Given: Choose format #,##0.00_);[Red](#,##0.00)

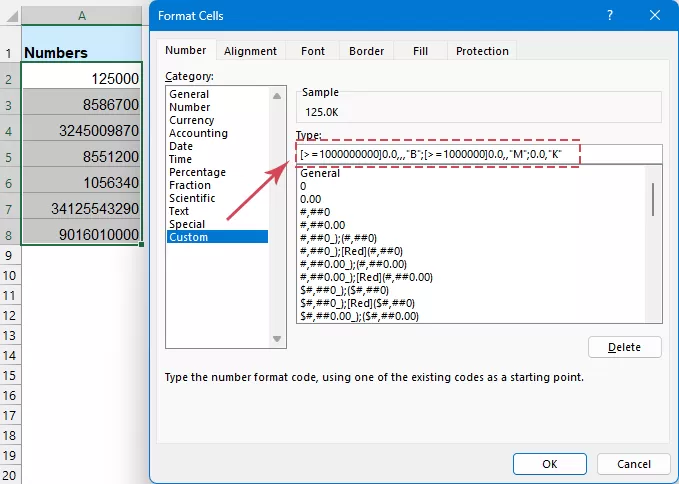Looking at the screenshot, I should pyautogui.click(x=471, y=277).
